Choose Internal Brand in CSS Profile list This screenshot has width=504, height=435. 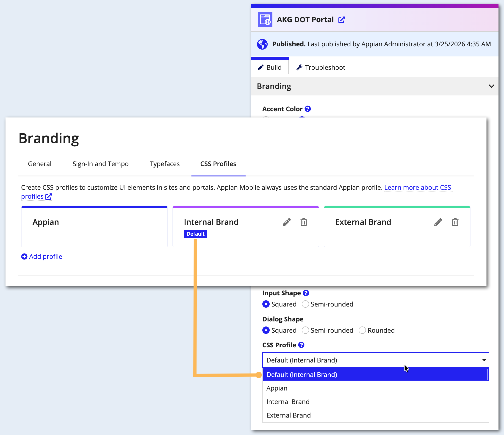click(376, 402)
